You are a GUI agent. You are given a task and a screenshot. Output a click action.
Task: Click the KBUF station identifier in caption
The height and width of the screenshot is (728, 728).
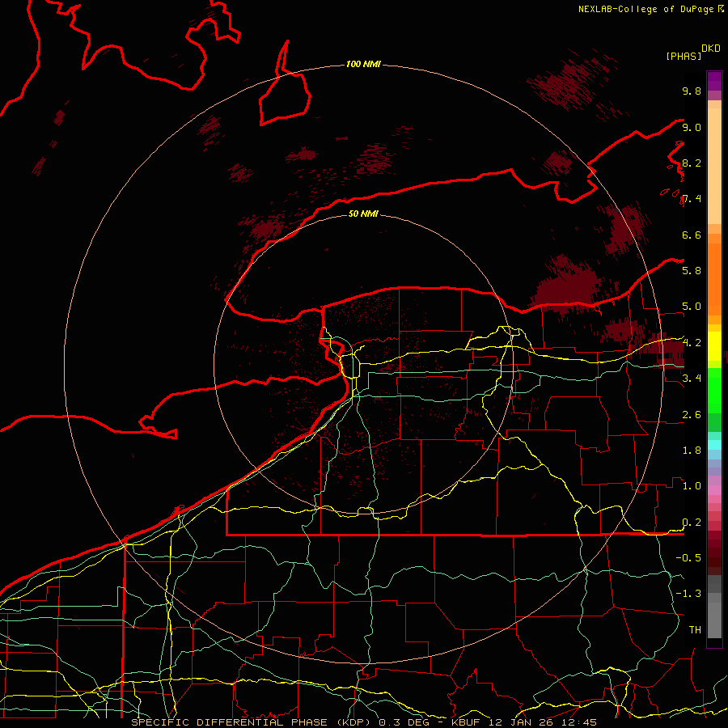(x=466, y=722)
